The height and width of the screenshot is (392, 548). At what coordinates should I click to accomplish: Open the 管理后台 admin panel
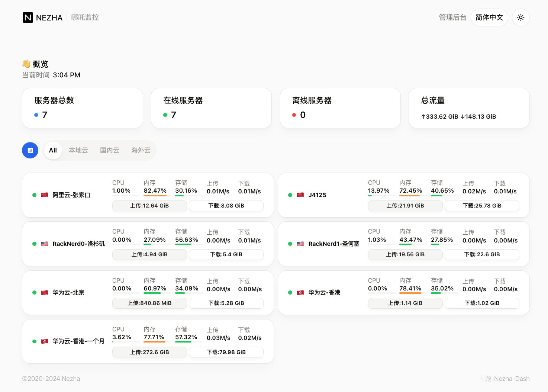coord(452,17)
